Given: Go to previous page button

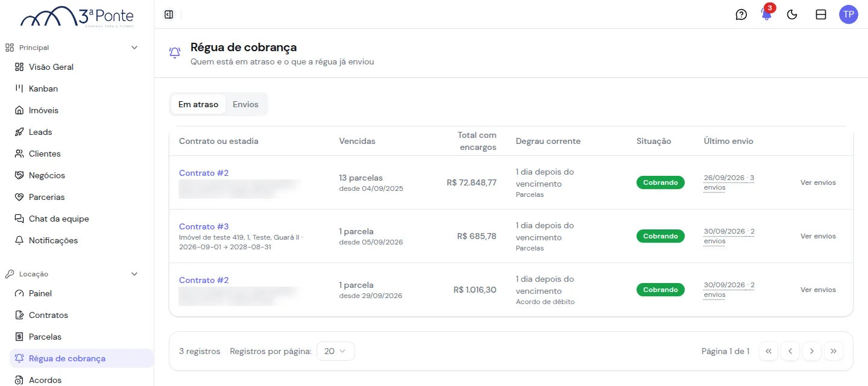Looking at the screenshot, I should (790, 351).
